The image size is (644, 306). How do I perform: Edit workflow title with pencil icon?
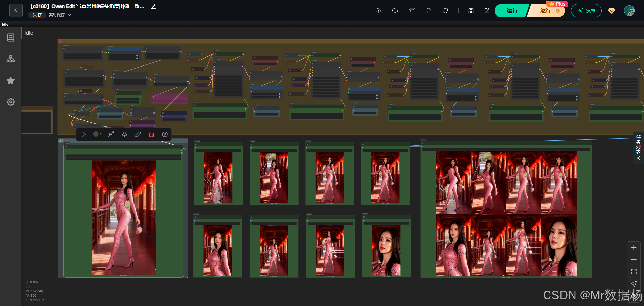[153, 6]
